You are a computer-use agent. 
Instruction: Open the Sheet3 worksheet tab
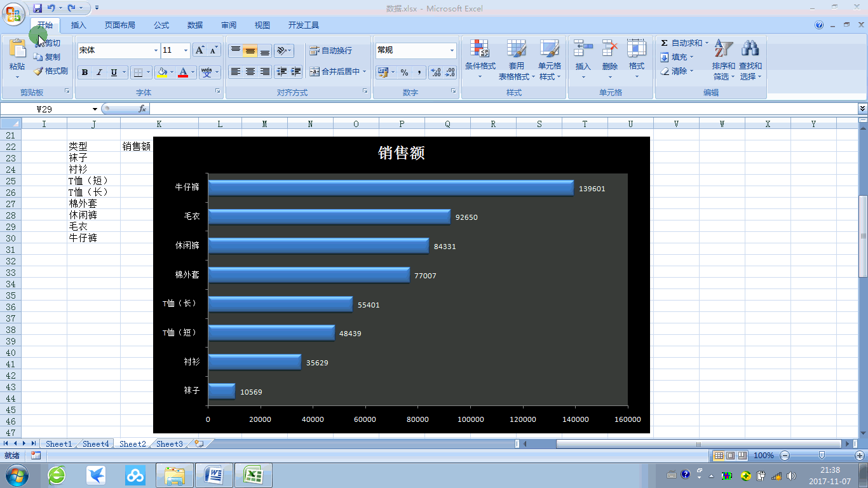click(x=170, y=444)
